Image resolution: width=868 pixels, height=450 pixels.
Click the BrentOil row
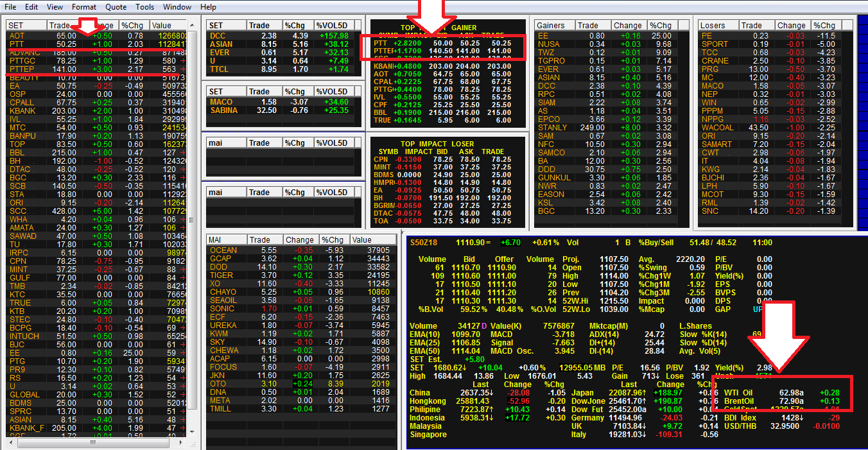[x=782, y=401]
